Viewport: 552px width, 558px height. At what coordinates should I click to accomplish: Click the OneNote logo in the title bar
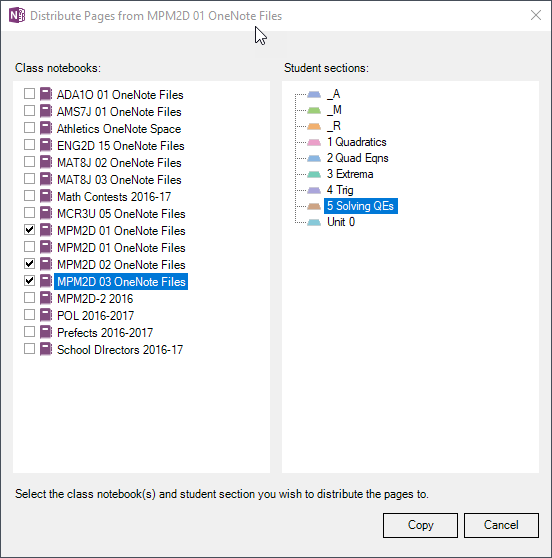(x=17, y=15)
